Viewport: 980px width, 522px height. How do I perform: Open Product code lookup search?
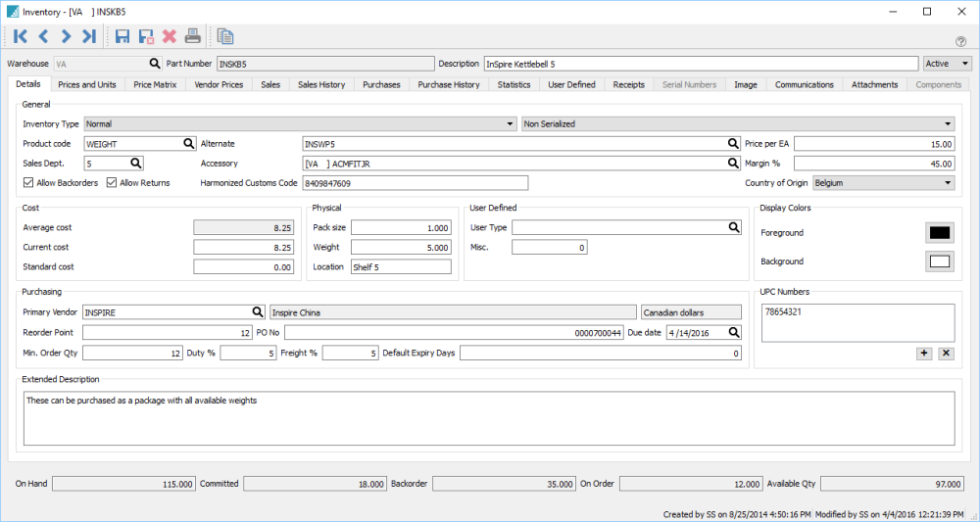pyautogui.click(x=188, y=143)
